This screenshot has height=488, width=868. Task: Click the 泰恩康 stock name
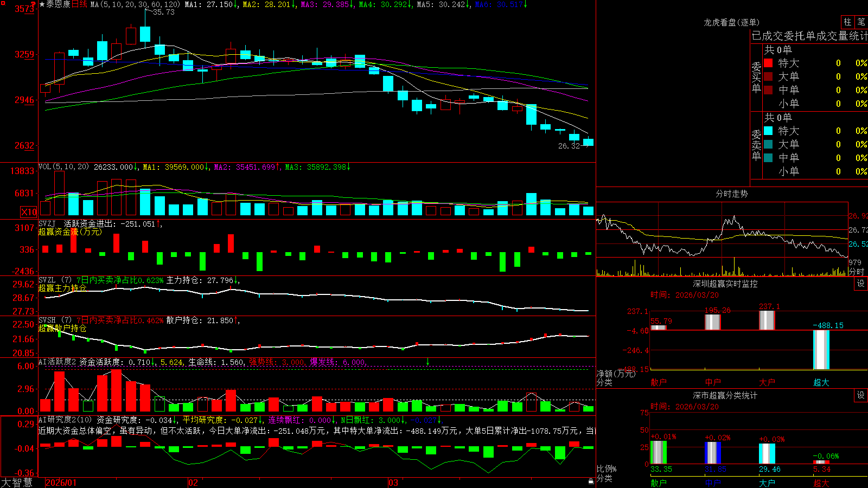coord(58,4)
